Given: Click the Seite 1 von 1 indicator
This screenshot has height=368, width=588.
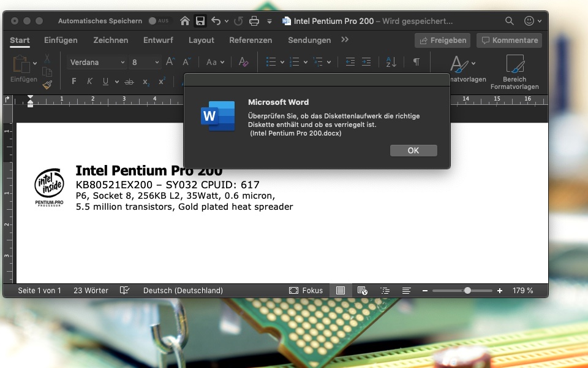Looking at the screenshot, I should (x=39, y=290).
